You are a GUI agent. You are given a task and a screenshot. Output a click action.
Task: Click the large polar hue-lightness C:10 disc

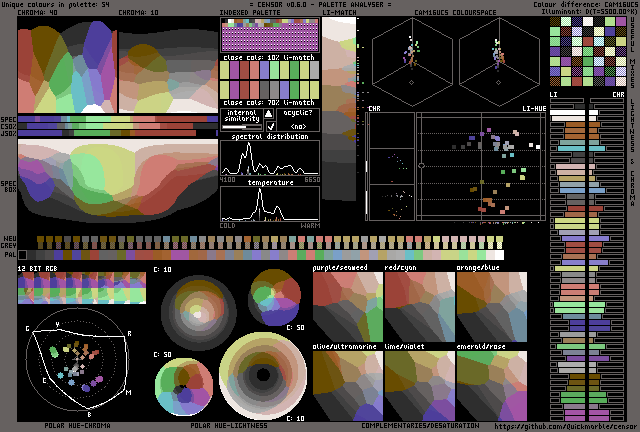pos(263,377)
